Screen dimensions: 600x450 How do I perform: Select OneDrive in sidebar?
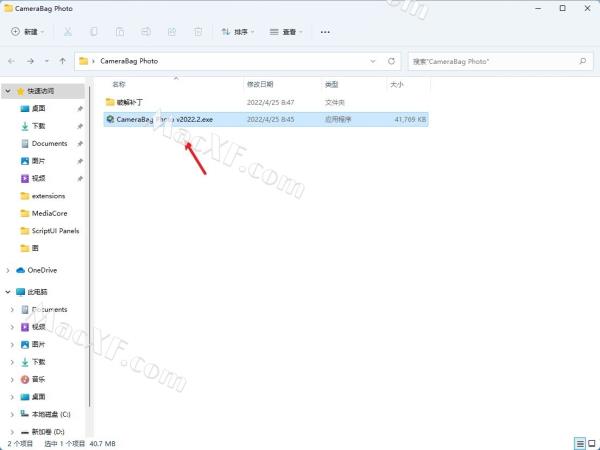pos(42,270)
